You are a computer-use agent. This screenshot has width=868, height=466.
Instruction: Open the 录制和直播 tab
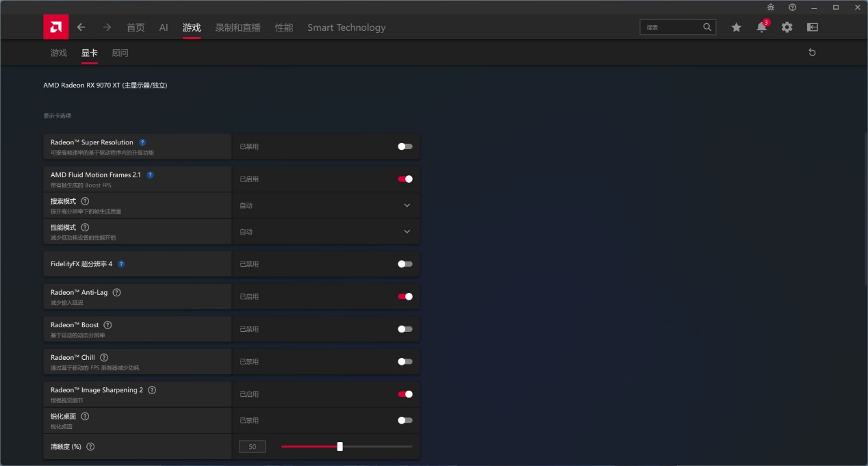(238, 27)
